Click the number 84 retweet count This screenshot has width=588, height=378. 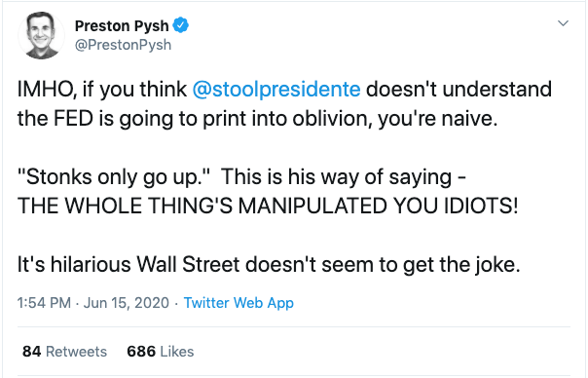point(31,352)
